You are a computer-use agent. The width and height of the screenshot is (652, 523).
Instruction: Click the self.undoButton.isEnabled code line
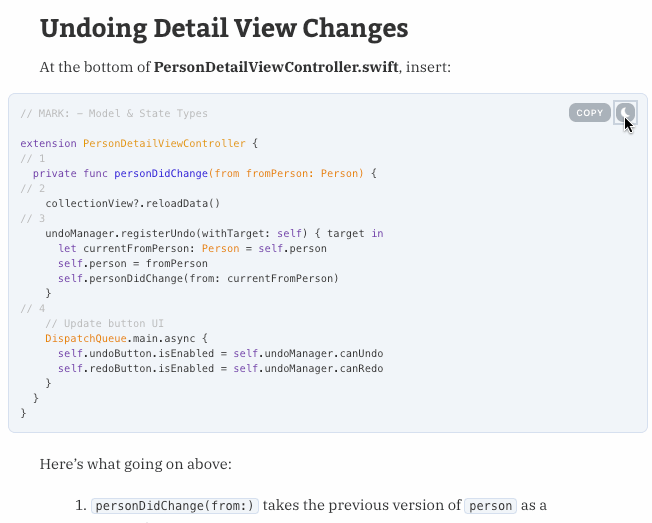(220, 353)
